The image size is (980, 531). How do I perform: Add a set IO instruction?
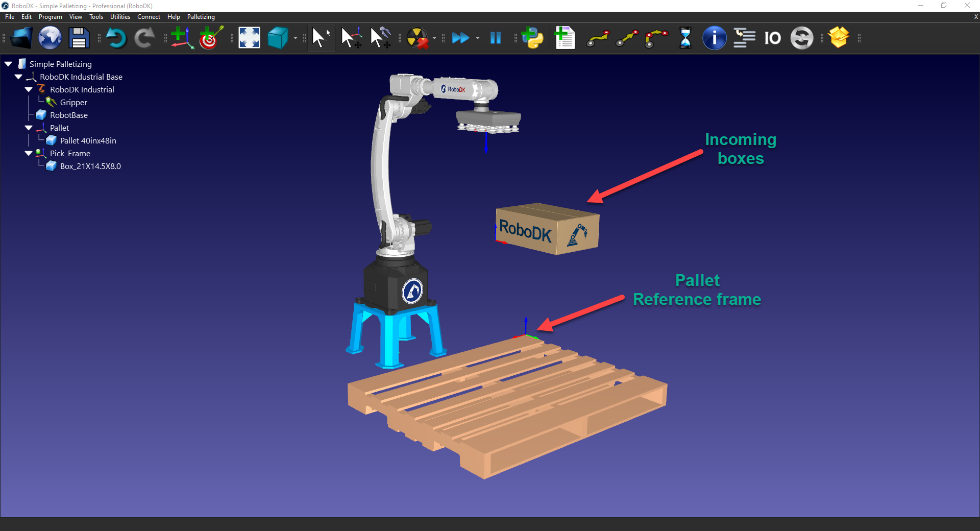773,38
